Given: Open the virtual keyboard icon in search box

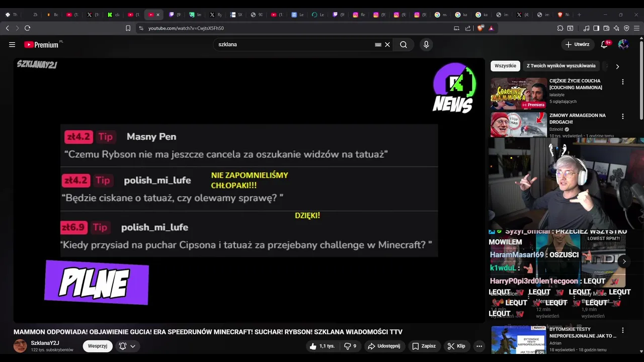Looking at the screenshot, I should pos(378,45).
